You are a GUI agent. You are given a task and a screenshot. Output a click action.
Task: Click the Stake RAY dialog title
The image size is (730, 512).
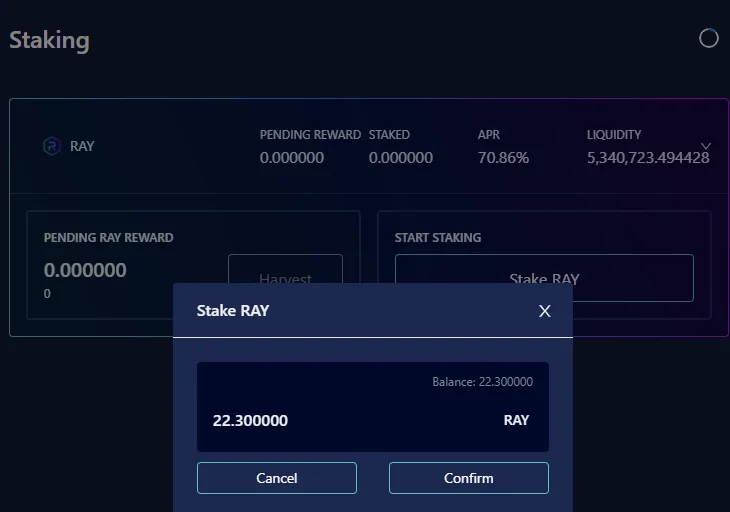[233, 310]
